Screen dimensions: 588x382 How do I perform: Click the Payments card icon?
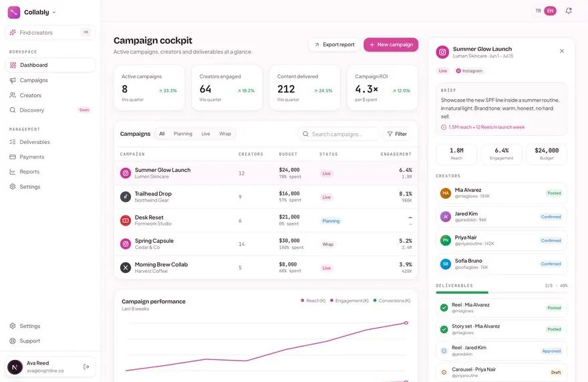point(13,157)
